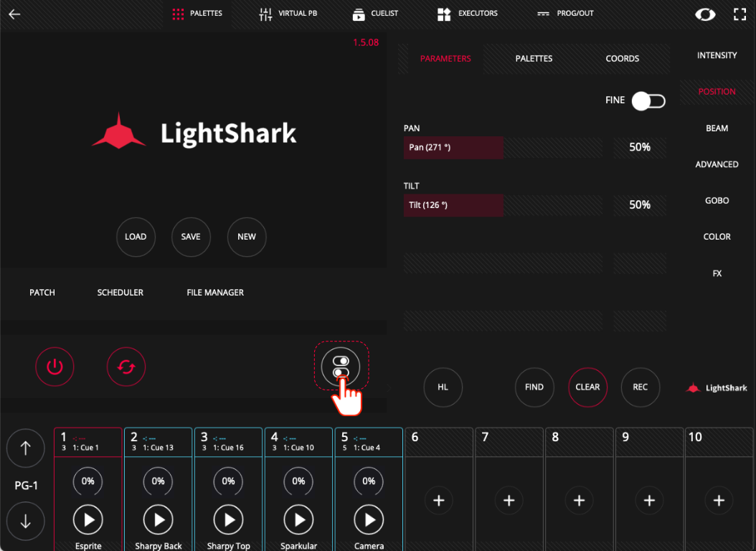Enter fullscreen mode
756x551 pixels.
(x=740, y=14)
